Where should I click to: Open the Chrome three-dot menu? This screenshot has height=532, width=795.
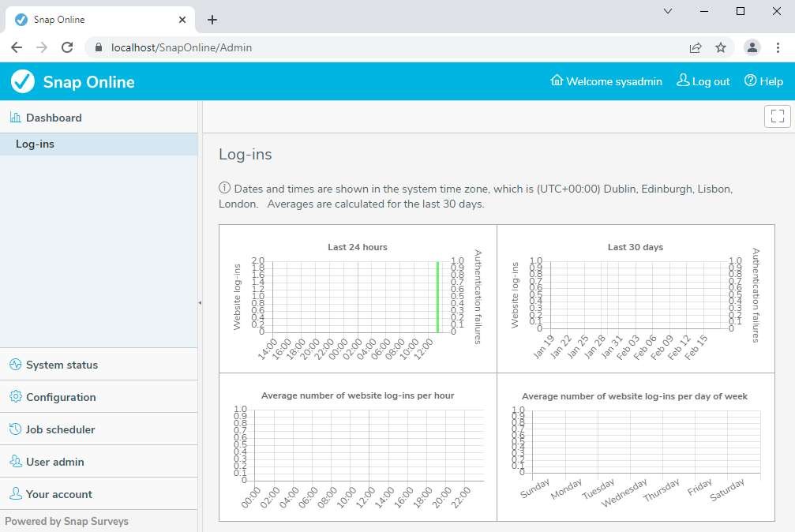coord(778,47)
